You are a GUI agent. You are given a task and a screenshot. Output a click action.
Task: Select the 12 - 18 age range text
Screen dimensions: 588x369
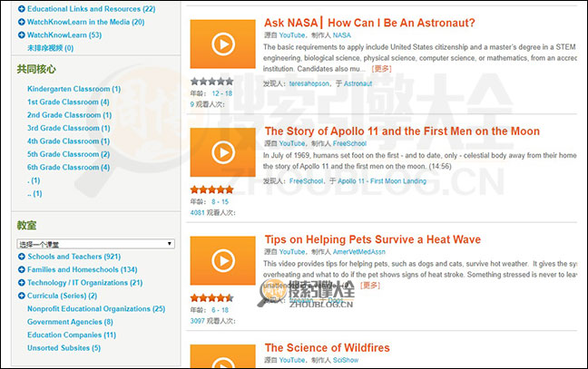click(x=222, y=93)
